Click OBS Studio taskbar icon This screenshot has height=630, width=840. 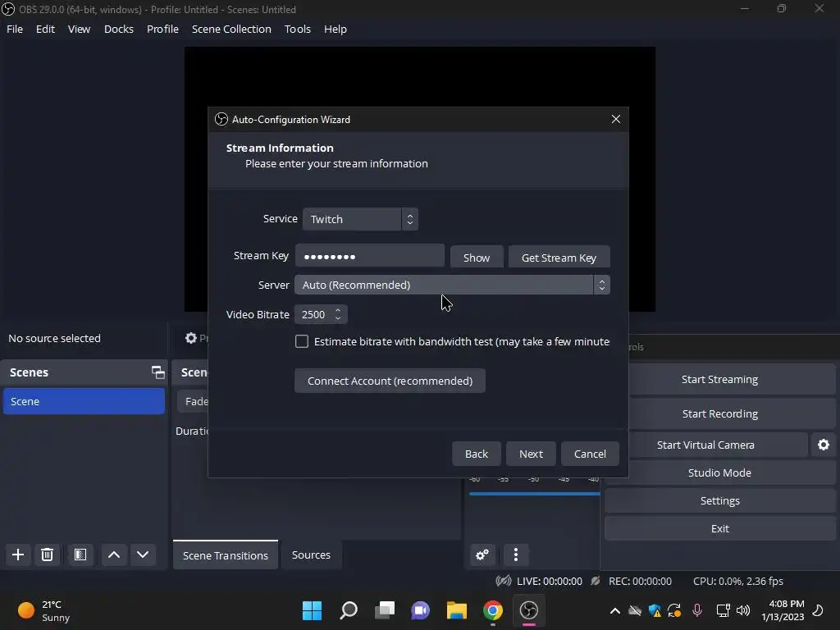click(x=529, y=610)
